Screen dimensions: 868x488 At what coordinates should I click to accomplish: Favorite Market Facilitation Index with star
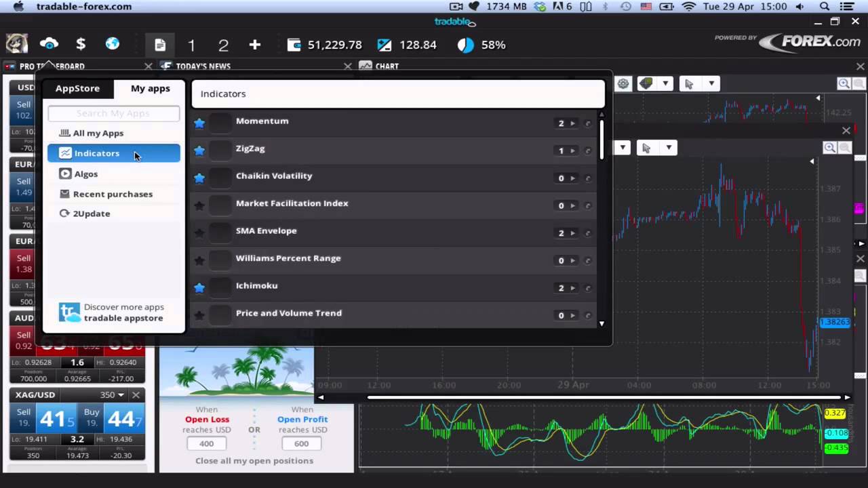(199, 205)
